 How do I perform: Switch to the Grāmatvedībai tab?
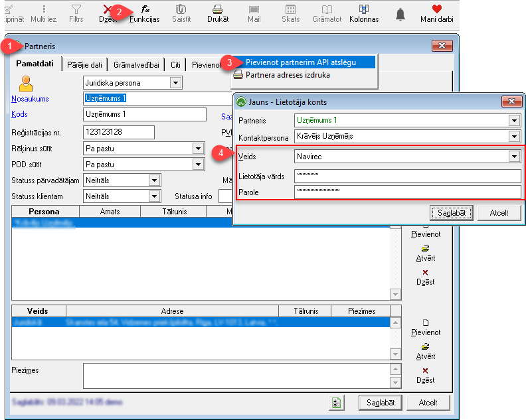136,65
